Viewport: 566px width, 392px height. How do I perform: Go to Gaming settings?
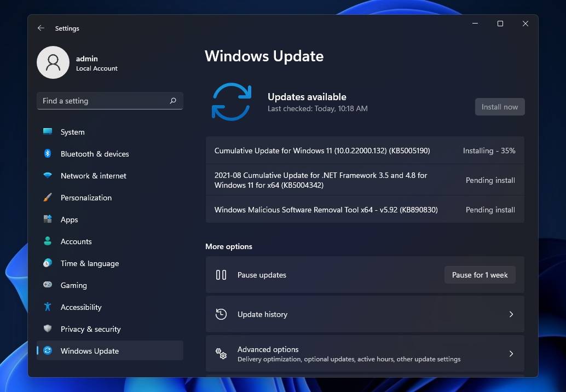(109, 285)
